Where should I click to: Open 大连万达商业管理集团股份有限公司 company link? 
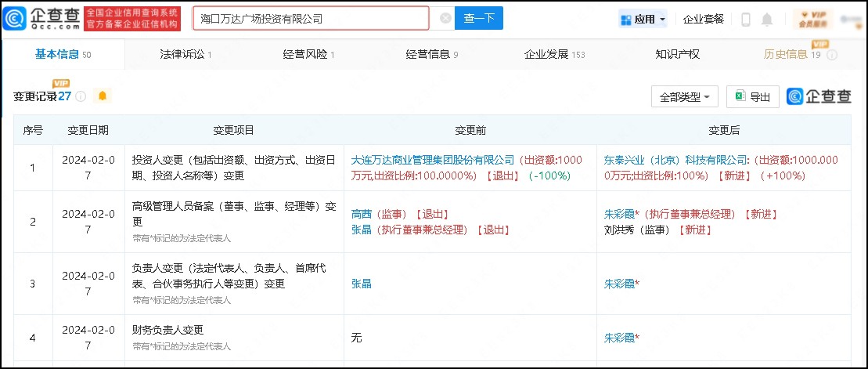434,160
